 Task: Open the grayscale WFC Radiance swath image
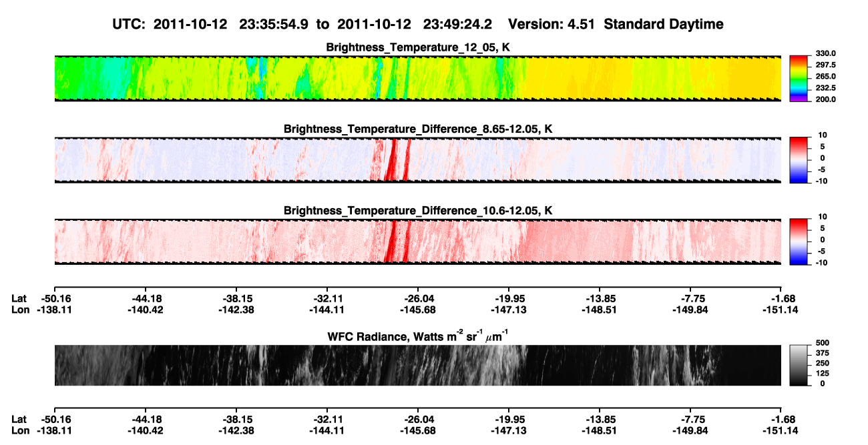(x=418, y=365)
